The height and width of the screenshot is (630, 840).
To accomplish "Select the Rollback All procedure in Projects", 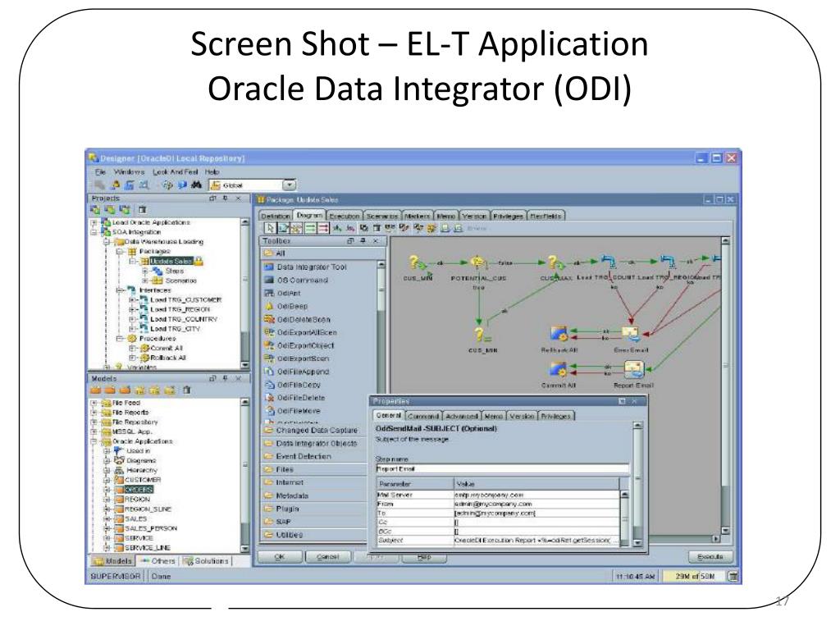I will coord(167,358).
